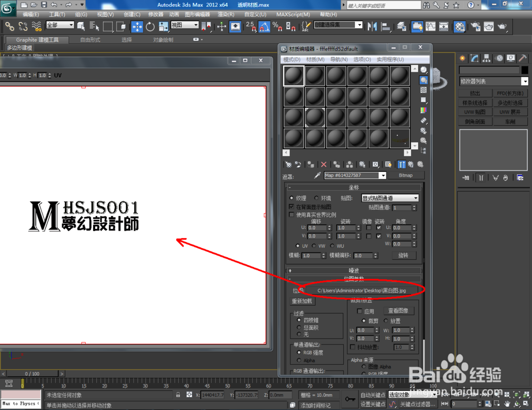Click the Align tool icon

[x=386, y=27]
